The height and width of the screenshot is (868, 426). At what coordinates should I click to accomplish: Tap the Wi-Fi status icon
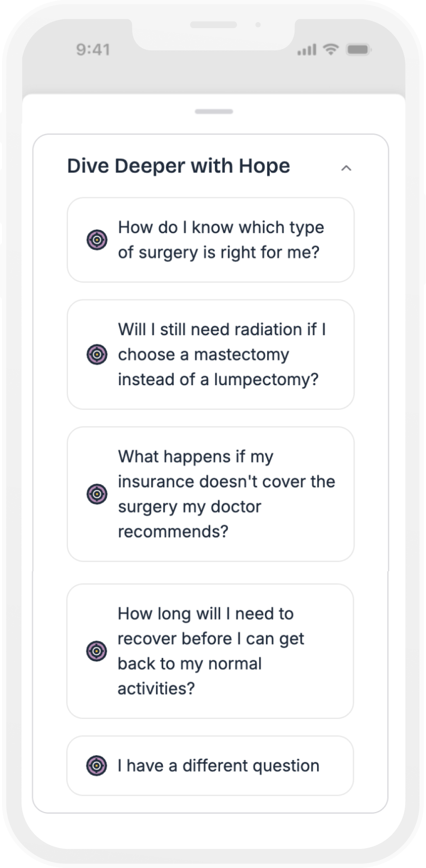pyautogui.click(x=331, y=49)
